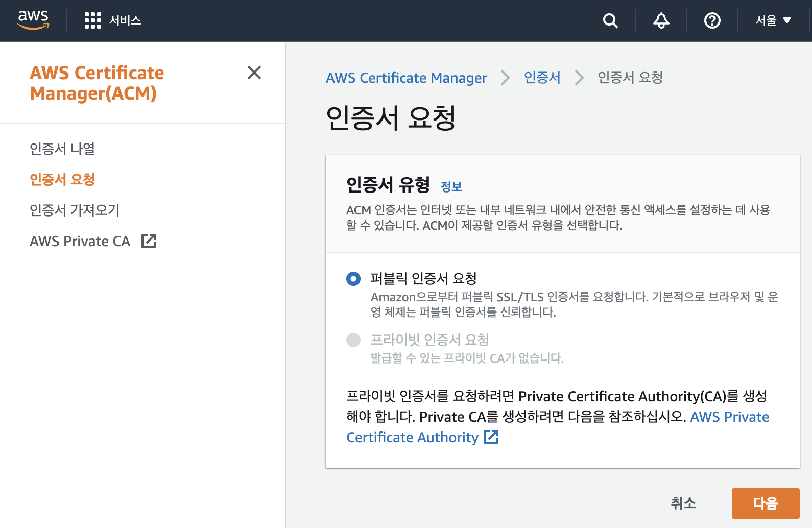The image size is (812, 528).
Task: Click external link icon after Certificate Authority
Action: pos(491,437)
